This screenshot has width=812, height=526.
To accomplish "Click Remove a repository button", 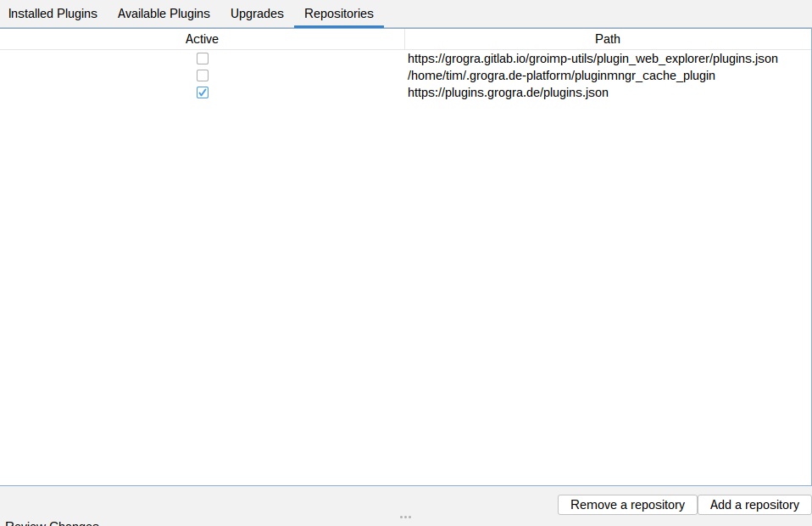I will (x=627, y=505).
